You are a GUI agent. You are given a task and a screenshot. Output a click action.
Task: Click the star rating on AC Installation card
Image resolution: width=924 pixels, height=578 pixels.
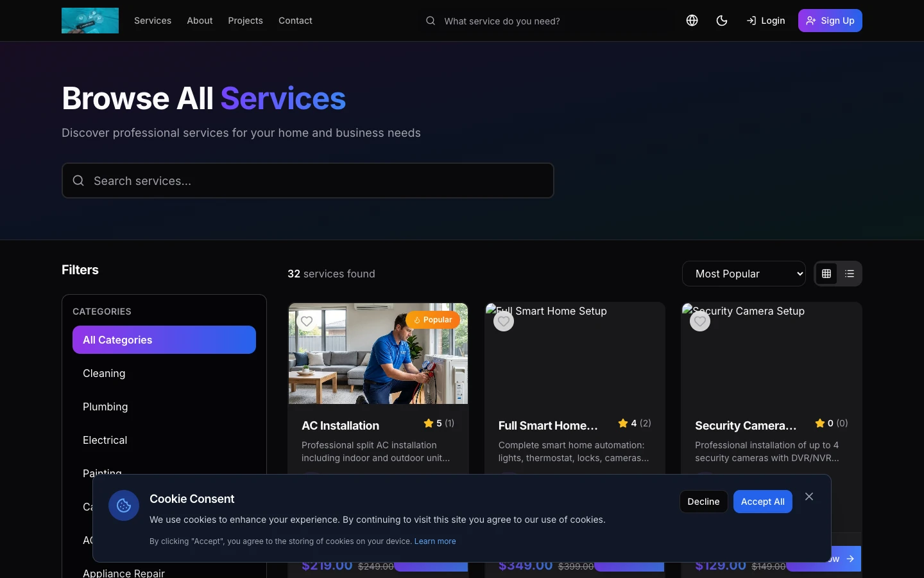coord(439,423)
